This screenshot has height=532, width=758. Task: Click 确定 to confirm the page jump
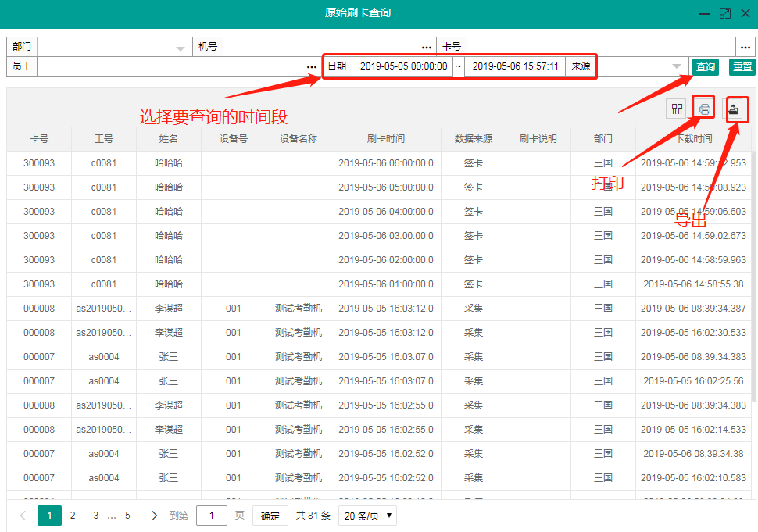[x=270, y=516]
